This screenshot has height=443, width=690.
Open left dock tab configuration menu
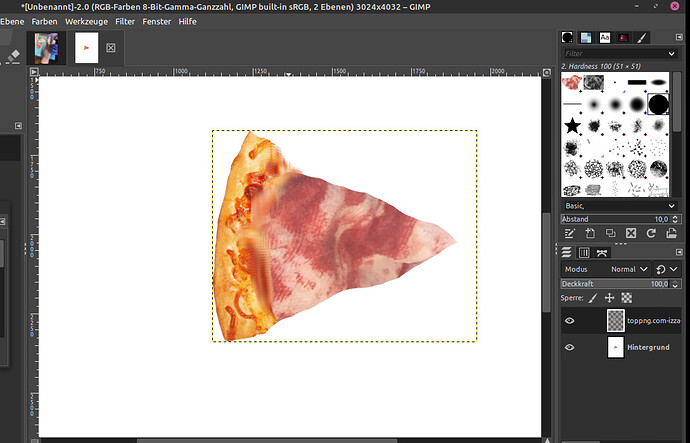[x=18, y=126]
